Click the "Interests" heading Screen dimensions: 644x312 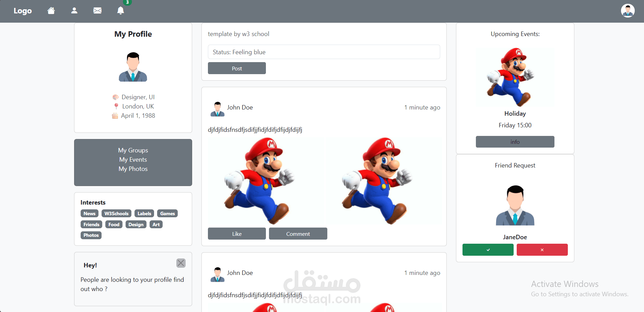[93, 203]
